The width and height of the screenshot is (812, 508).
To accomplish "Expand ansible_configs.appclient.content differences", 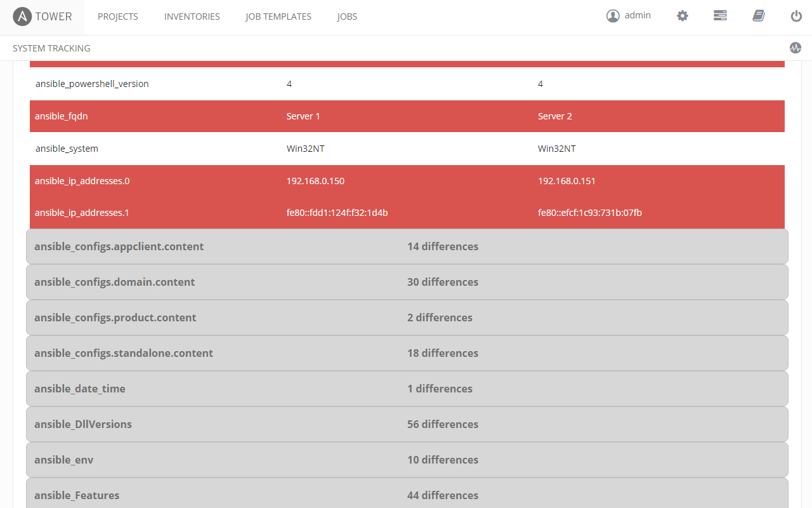I will [x=406, y=246].
